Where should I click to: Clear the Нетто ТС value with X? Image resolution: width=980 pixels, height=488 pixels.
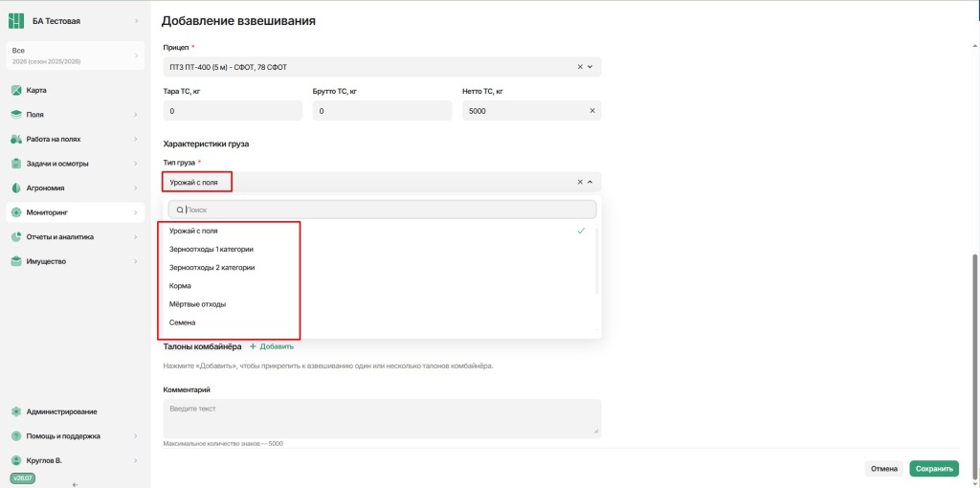click(592, 111)
